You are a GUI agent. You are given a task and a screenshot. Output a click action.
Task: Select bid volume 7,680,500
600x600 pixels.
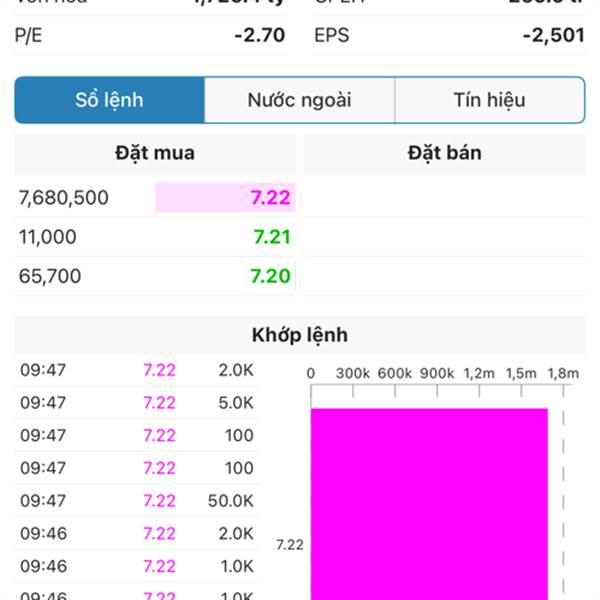pyautogui.click(x=64, y=198)
